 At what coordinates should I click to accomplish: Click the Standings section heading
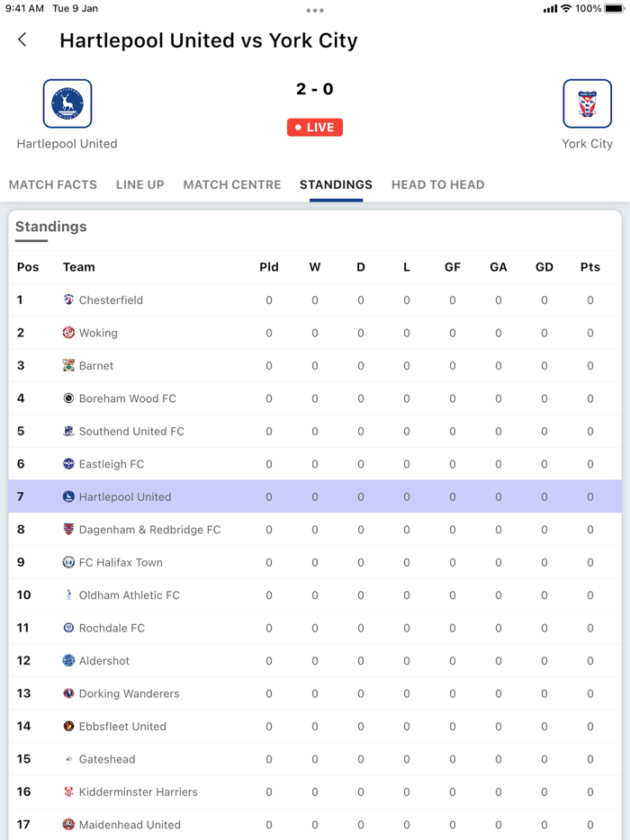click(x=50, y=227)
